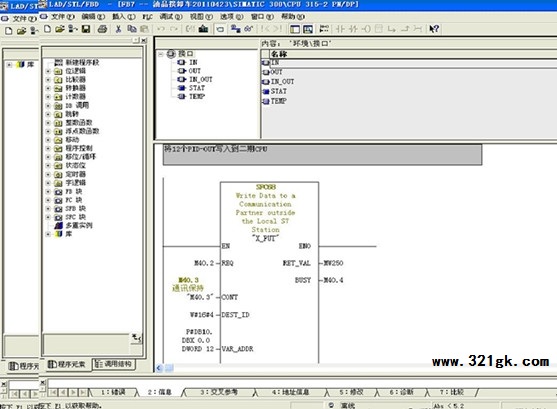Screen dimensions: 557x409
Task: Insert empty box icon
Action: (379, 29)
